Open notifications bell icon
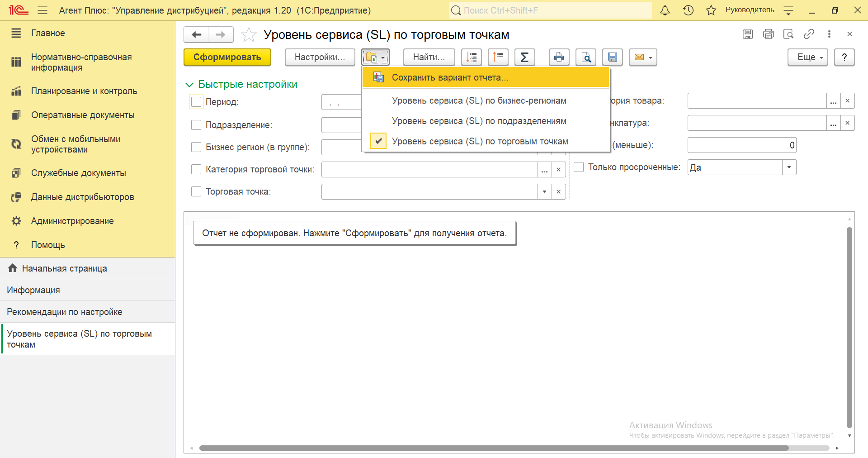The height and width of the screenshot is (458, 868). (x=665, y=10)
